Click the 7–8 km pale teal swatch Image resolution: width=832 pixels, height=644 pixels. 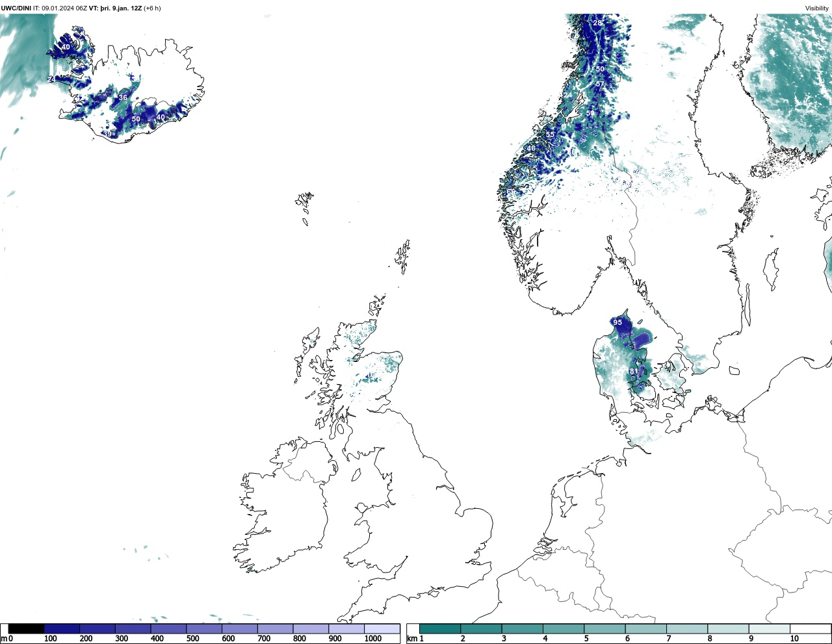[687, 629]
